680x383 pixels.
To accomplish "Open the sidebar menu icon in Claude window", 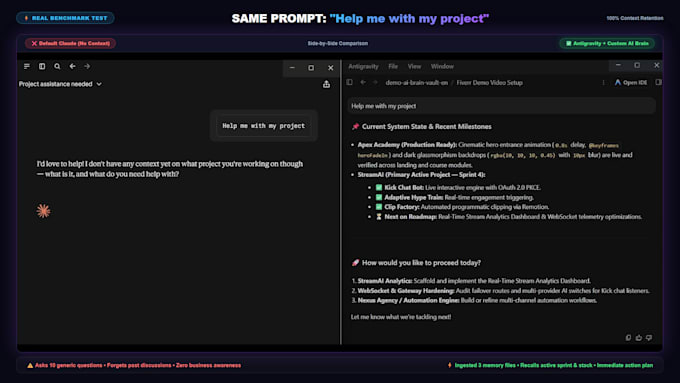I will tap(27, 66).
